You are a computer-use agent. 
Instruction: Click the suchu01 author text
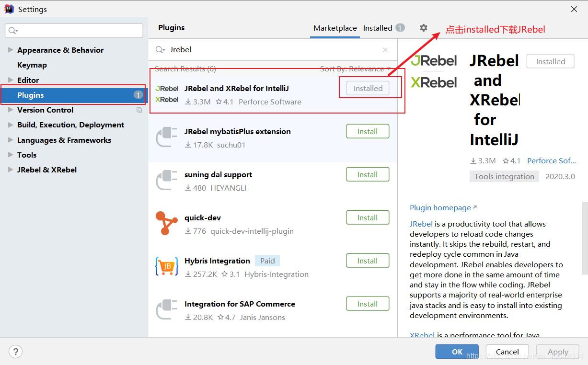(231, 145)
